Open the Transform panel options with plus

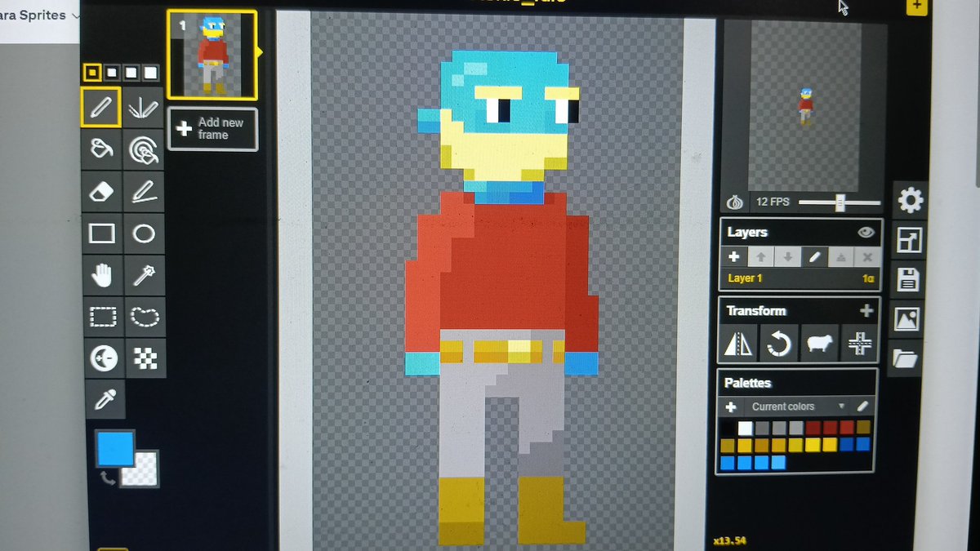pos(867,310)
